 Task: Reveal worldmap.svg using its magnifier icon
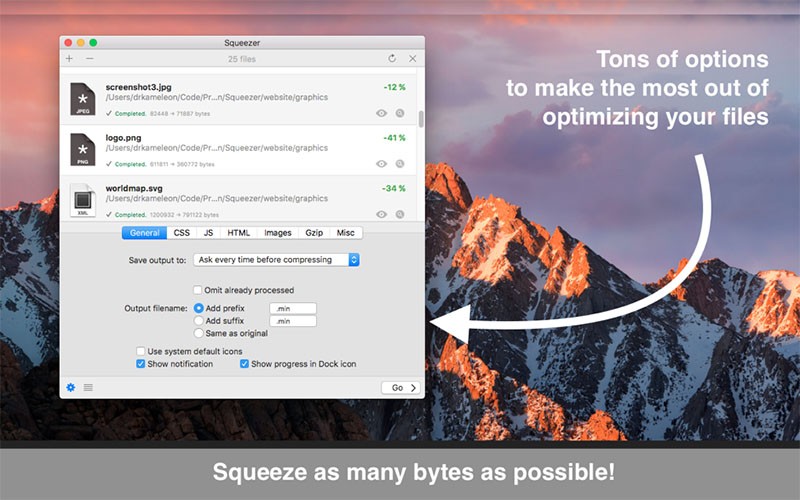click(x=400, y=214)
